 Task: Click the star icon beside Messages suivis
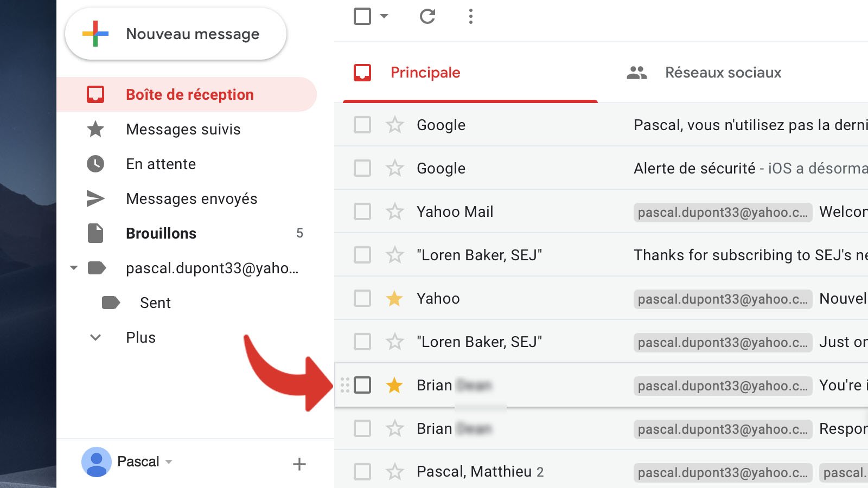(95, 129)
